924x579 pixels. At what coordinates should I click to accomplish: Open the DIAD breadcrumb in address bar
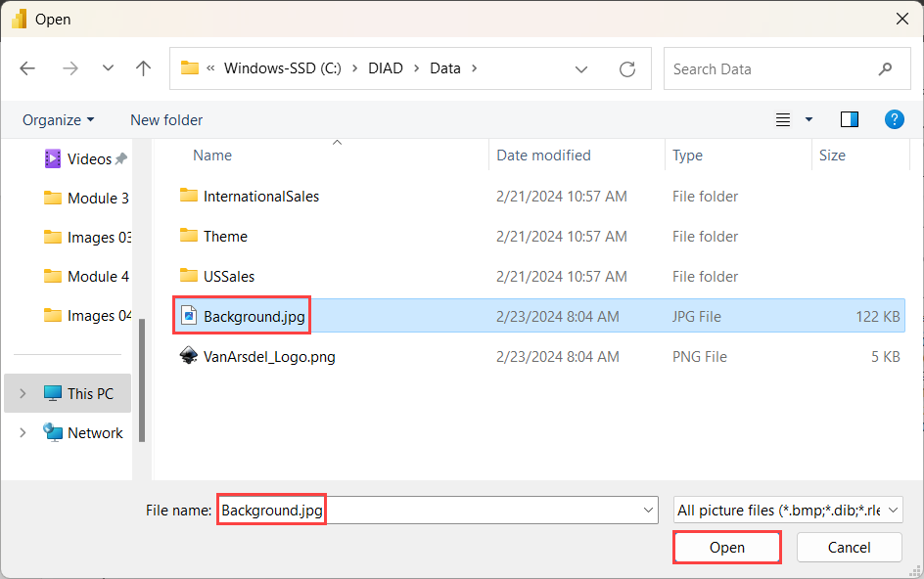click(385, 67)
